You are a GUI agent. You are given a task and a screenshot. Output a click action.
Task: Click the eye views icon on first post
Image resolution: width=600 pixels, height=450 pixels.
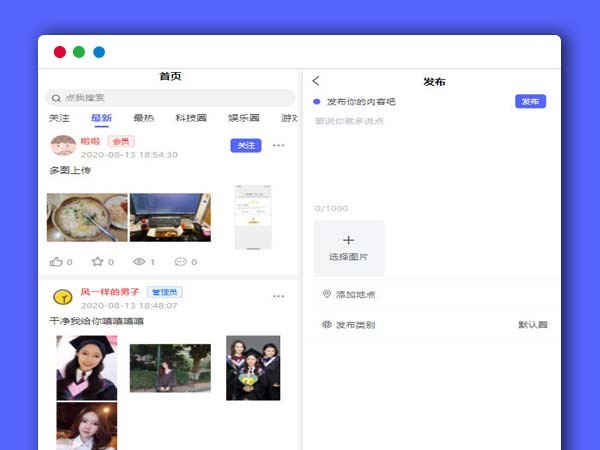[138, 262]
